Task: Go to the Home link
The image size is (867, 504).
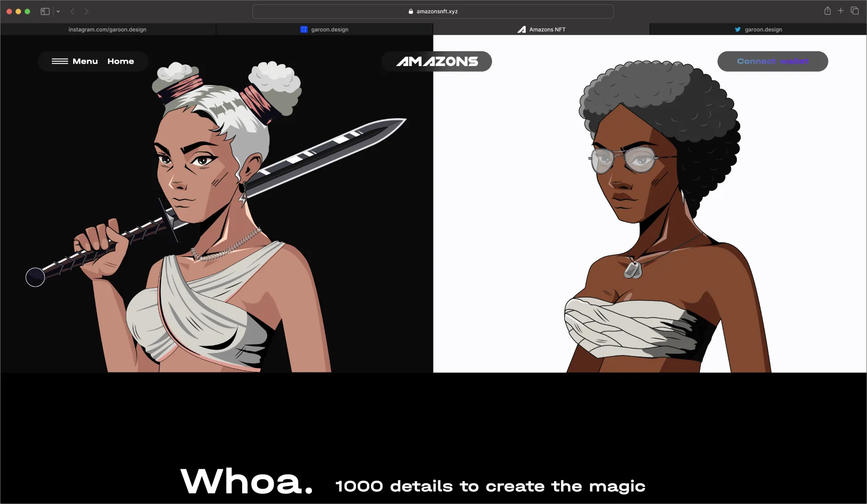Action: click(121, 61)
